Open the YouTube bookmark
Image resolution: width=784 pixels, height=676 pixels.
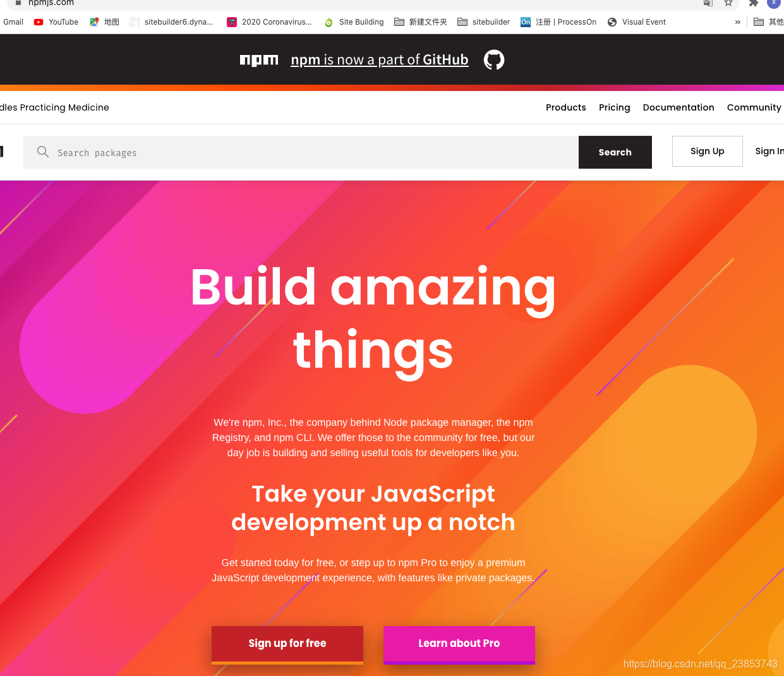point(56,21)
